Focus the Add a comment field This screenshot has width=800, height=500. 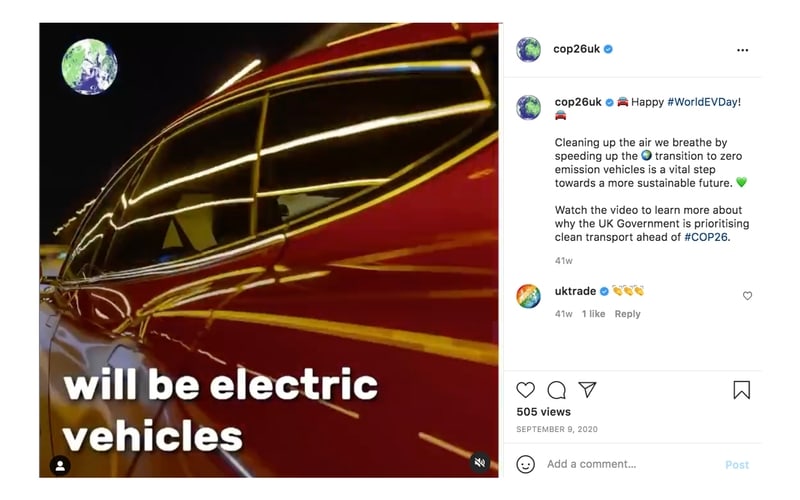[x=633, y=464]
